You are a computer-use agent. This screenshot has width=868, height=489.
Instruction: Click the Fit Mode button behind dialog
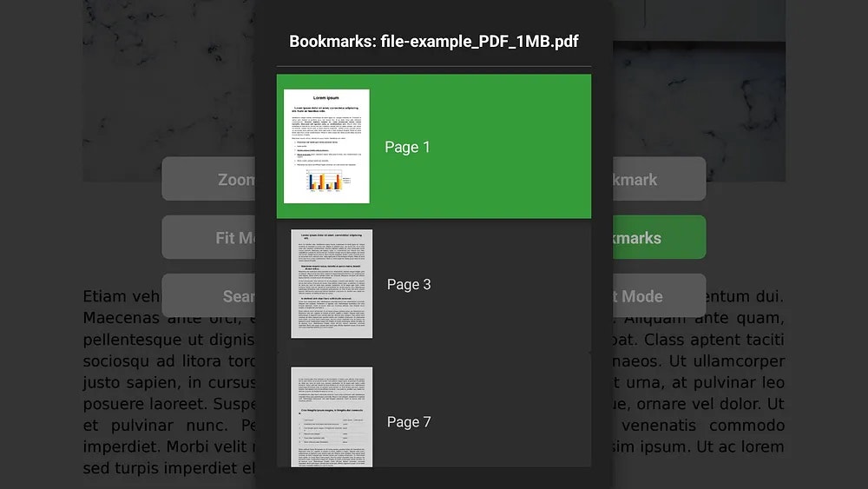208,237
